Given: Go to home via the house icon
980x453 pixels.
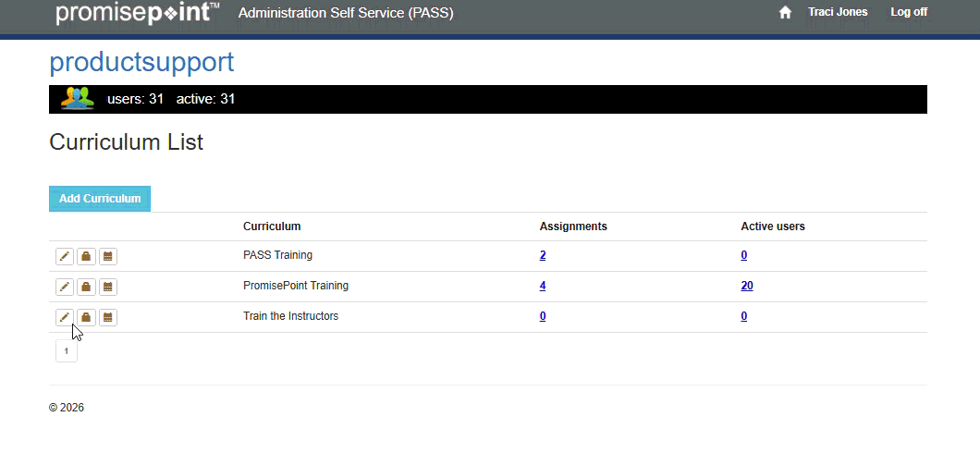Looking at the screenshot, I should [x=785, y=13].
